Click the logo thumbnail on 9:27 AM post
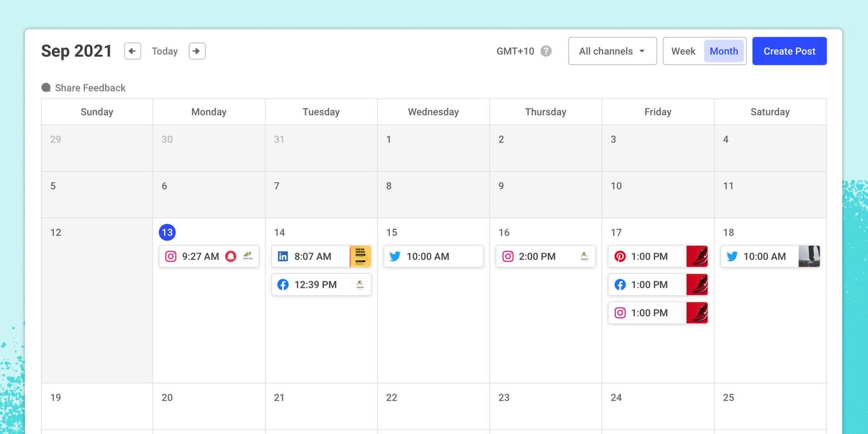Viewport: 868px width, 434px height. click(x=248, y=256)
